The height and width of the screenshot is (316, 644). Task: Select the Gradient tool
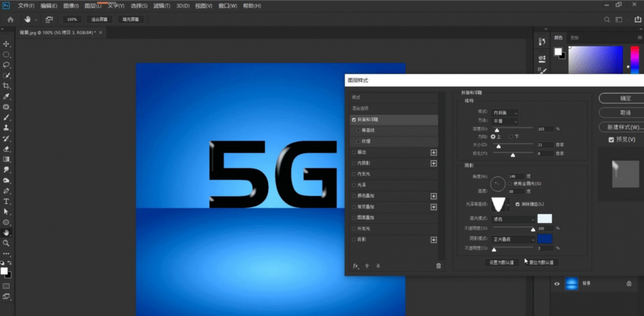6,159
